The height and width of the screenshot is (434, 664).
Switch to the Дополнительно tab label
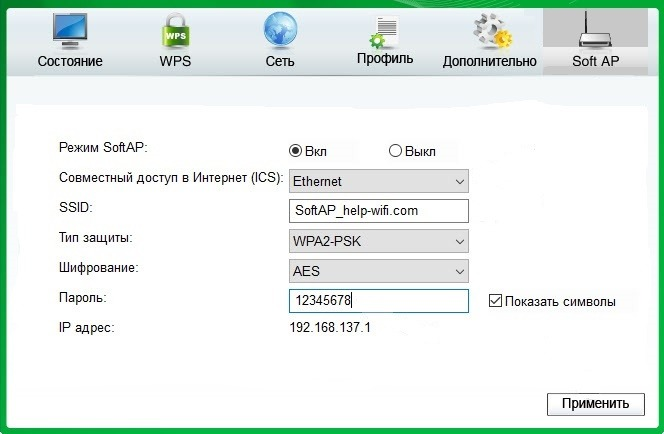coord(490,61)
